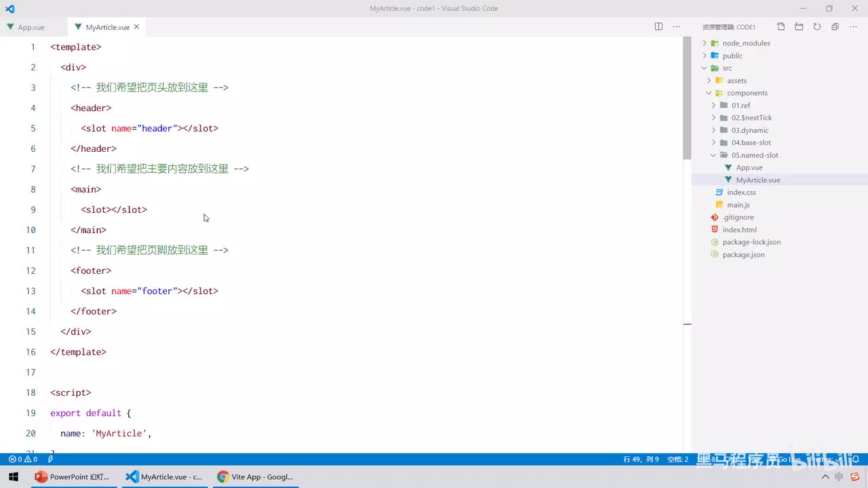Click the name: 'MyArticle' line

coord(106,433)
